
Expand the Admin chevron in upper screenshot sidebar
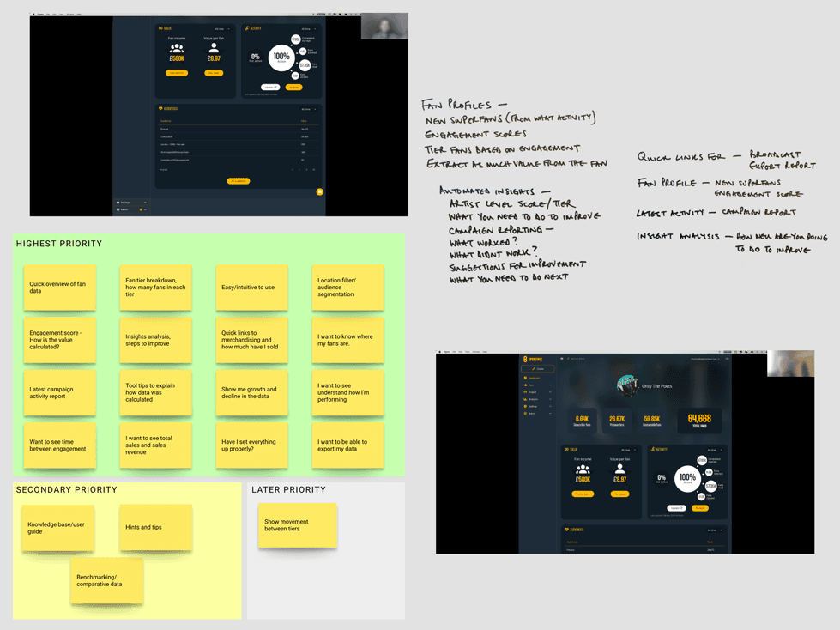point(145,209)
